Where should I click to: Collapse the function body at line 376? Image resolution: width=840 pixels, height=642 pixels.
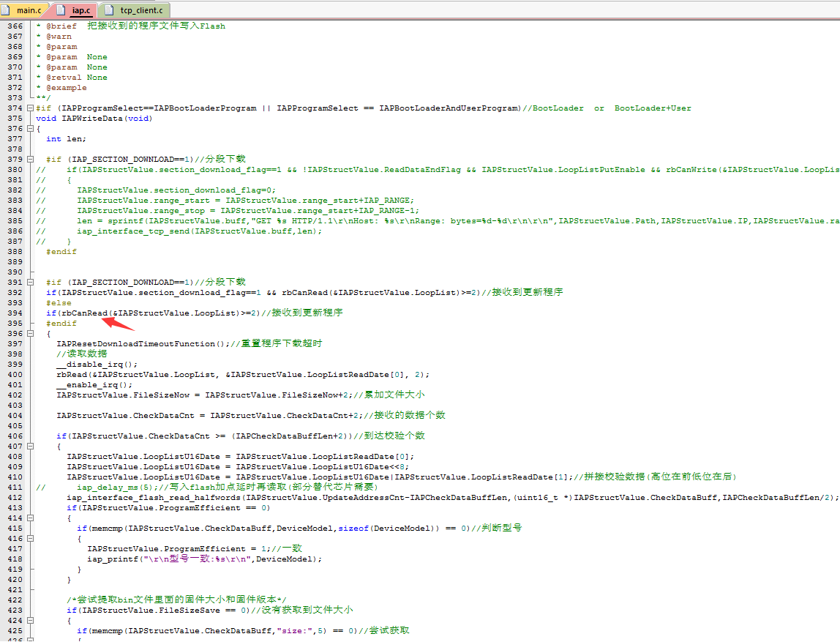(x=31, y=129)
